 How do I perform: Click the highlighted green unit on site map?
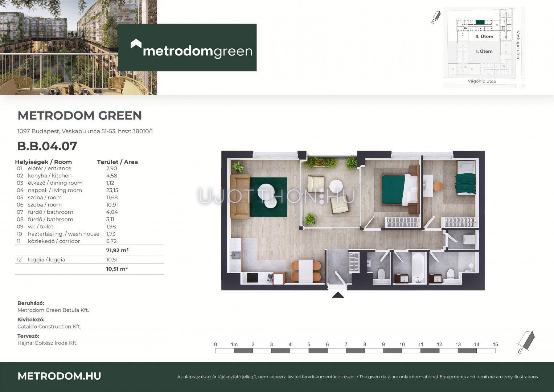[480, 23]
